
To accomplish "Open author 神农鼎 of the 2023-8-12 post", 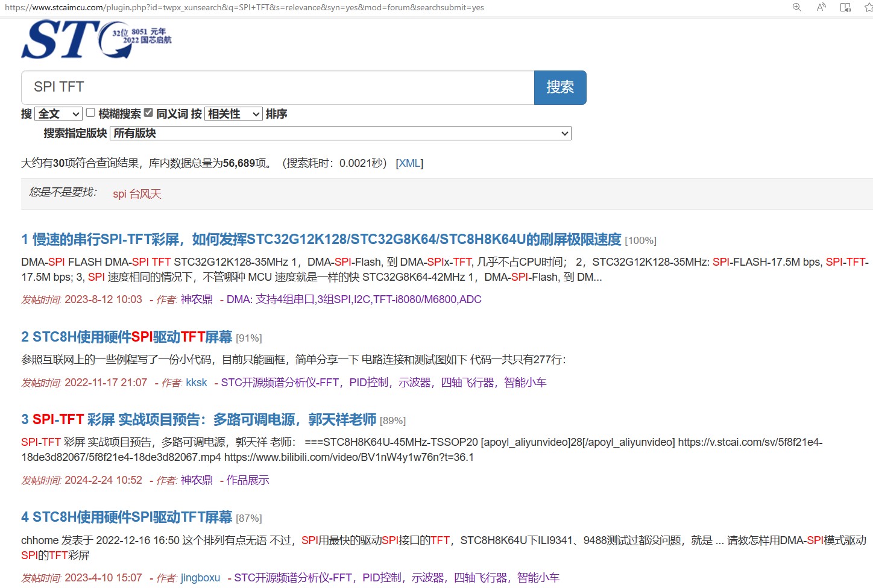I will tap(197, 299).
